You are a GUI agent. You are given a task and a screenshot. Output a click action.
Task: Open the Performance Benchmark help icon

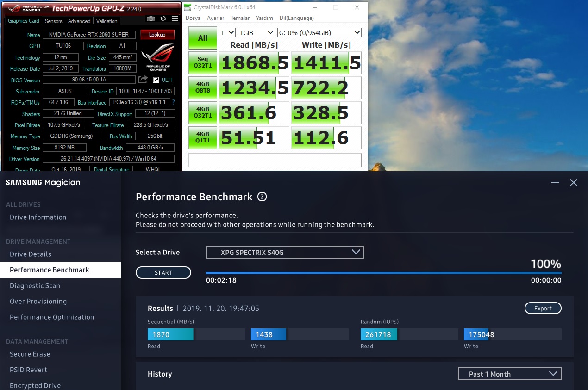[x=262, y=197]
